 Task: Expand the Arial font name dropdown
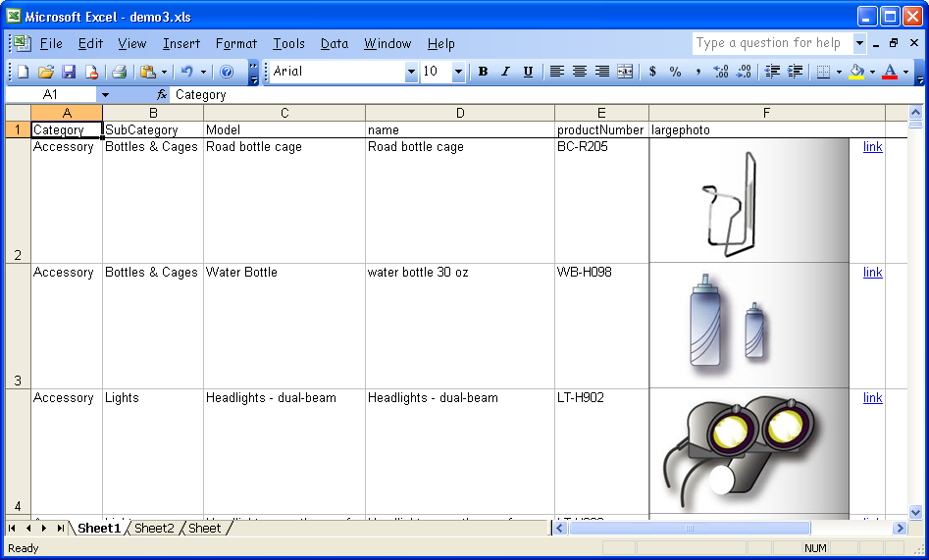tap(411, 72)
